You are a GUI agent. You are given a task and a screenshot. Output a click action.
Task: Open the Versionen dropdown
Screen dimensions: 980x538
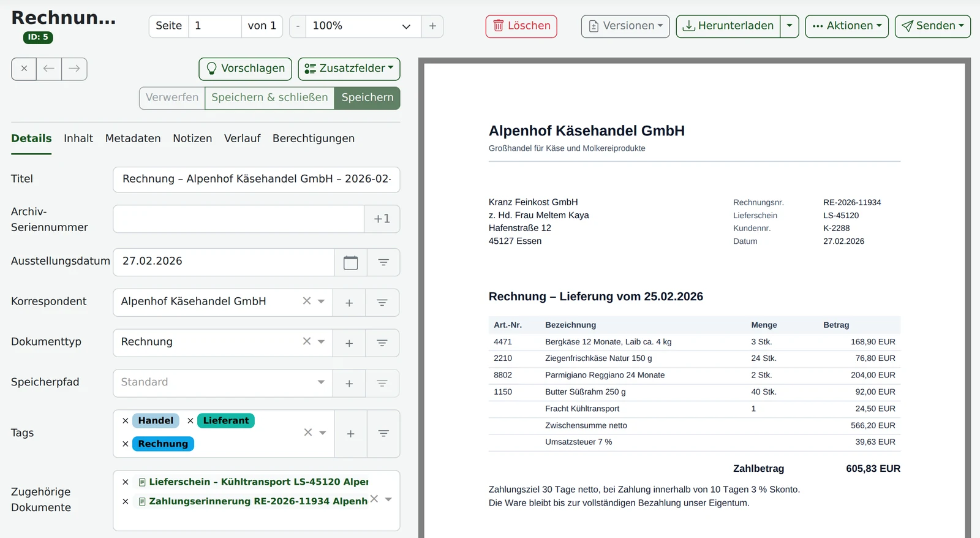[x=625, y=26]
